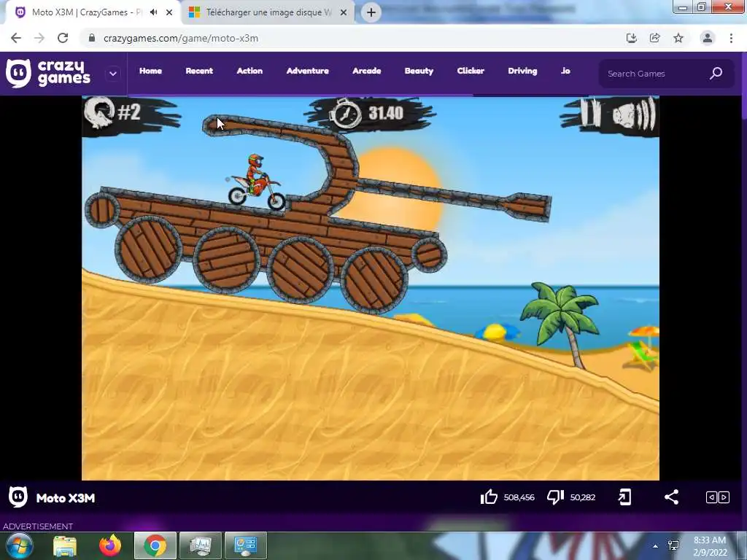Toggle theater mode on game bar

pos(718,497)
